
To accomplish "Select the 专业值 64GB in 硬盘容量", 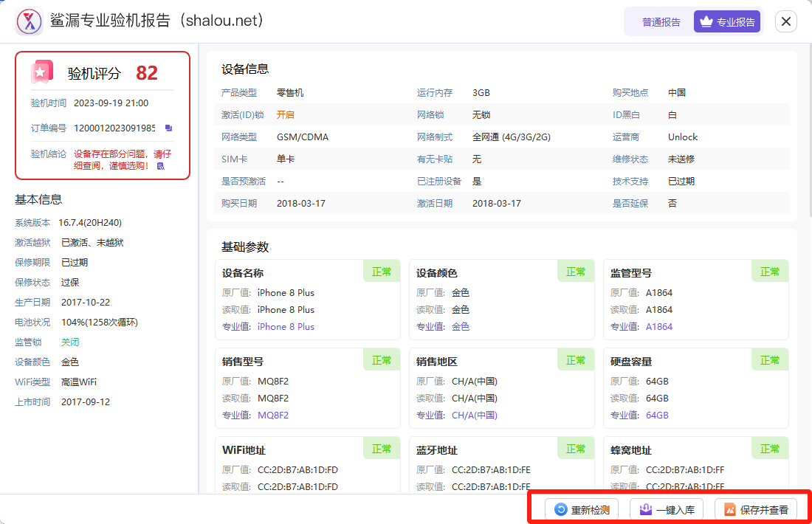I will pyautogui.click(x=657, y=416).
